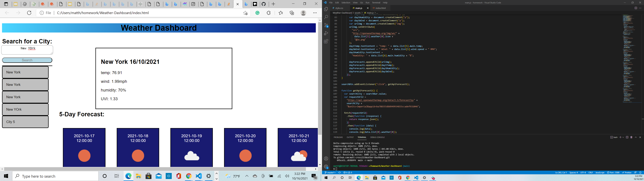Open the Terminal menu in VS Code
Viewport: 644px width, 181px height.
(x=376, y=3)
